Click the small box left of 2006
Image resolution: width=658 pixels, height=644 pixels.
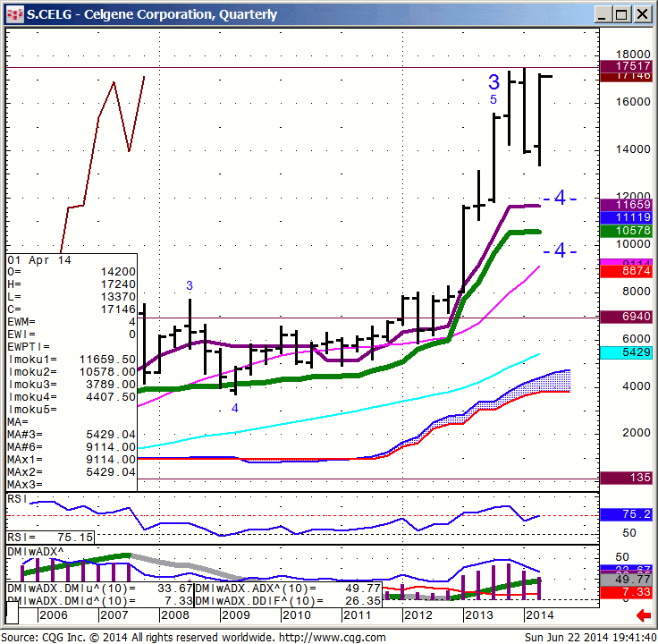(x=13, y=613)
